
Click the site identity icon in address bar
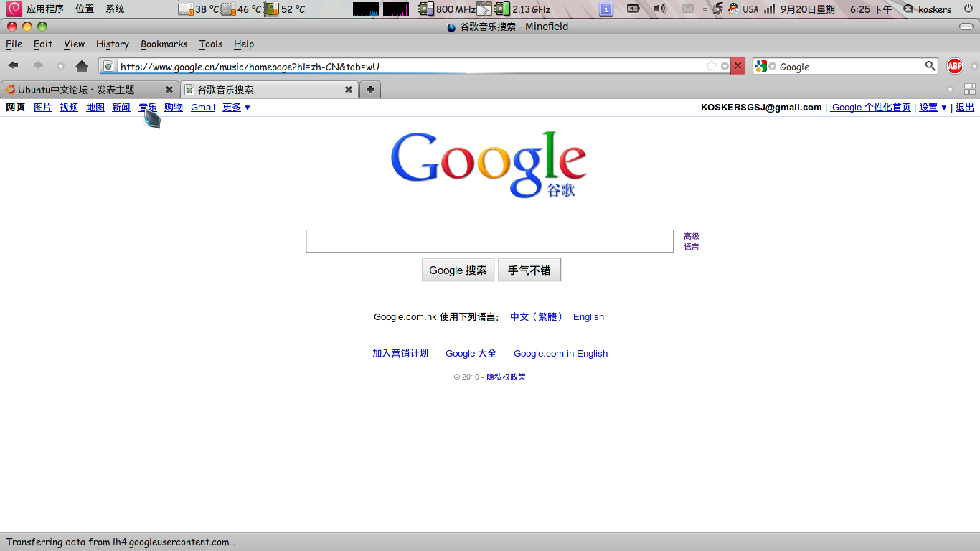pos(108,66)
